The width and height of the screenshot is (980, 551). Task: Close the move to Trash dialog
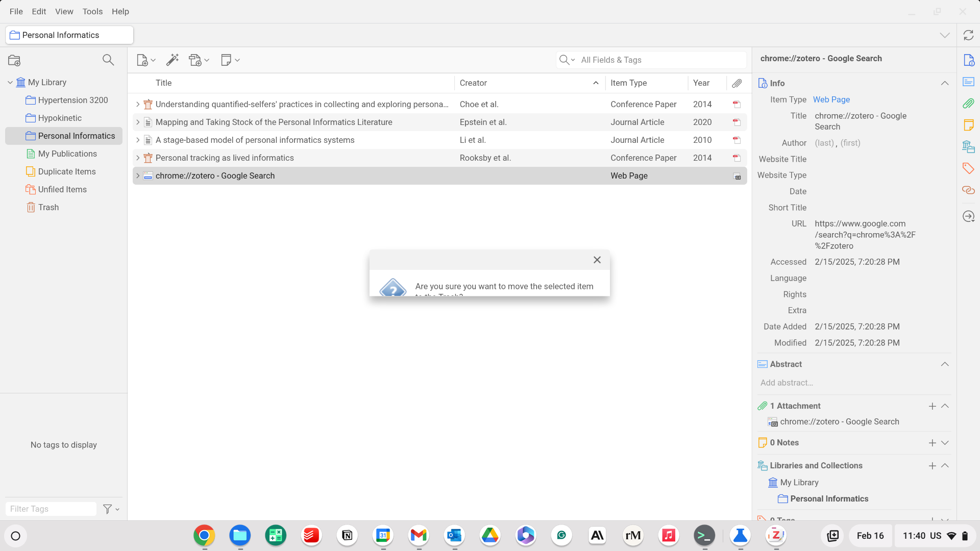click(597, 260)
